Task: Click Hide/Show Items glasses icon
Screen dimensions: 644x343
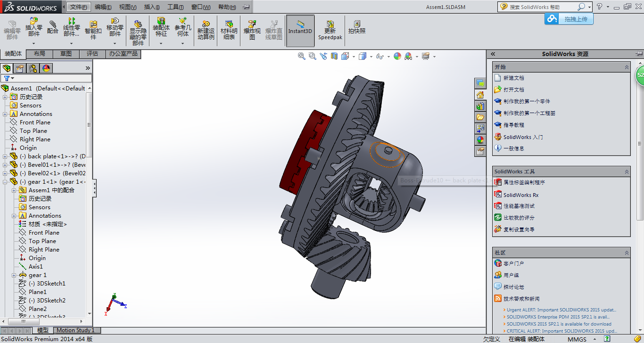Action: 380,56
